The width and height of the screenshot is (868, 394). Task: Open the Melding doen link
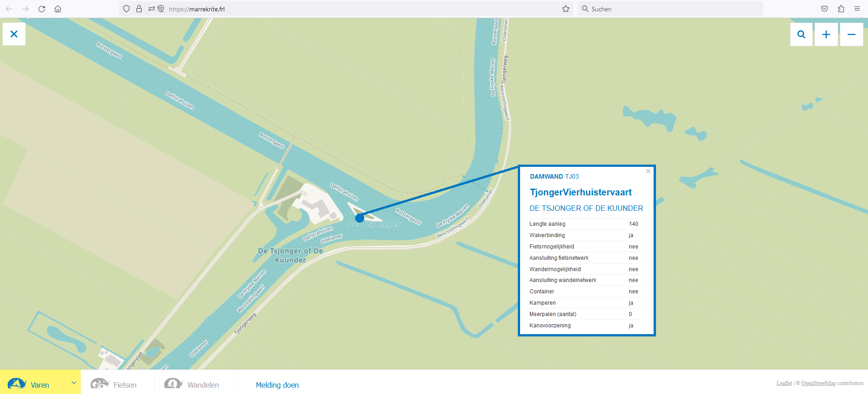pos(277,385)
